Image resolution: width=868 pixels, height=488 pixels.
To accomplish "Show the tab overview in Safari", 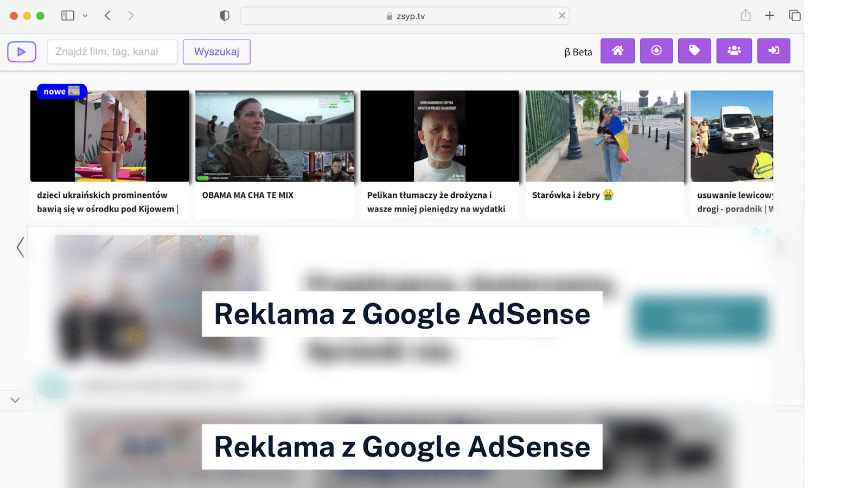I will [795, 16].
